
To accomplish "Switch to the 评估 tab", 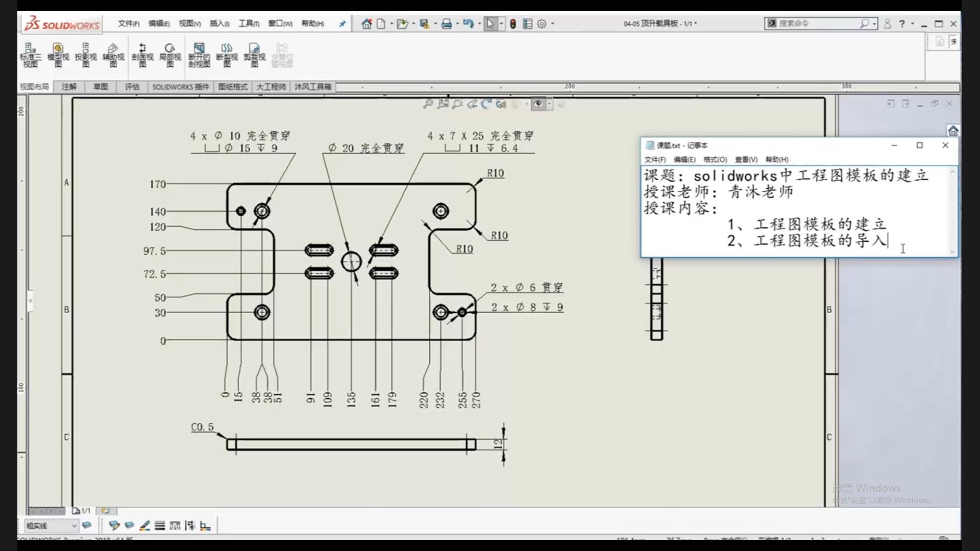I will (132, 87).
